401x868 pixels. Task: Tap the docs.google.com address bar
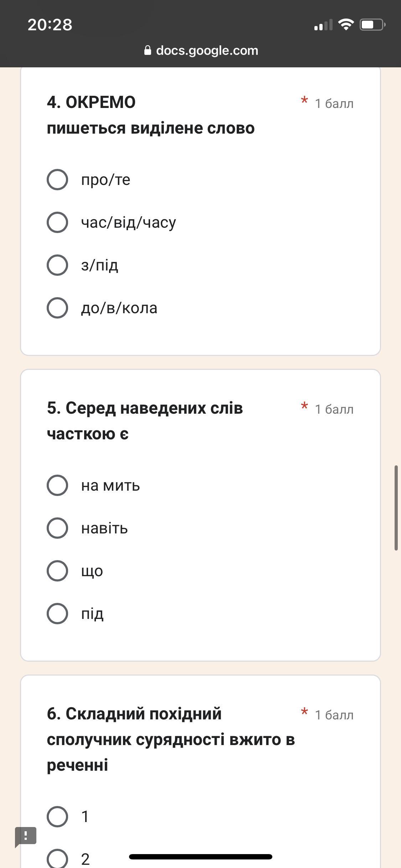[207, 51]
